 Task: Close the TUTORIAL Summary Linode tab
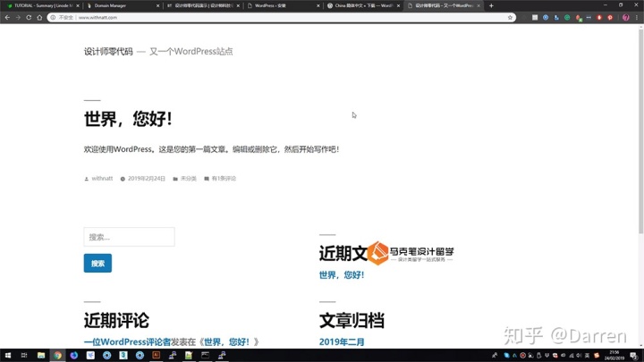(78, 5)
